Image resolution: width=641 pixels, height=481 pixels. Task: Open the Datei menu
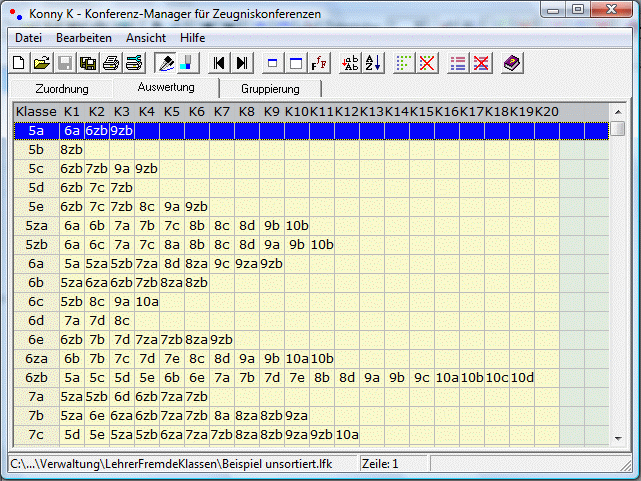click(28, 37)
